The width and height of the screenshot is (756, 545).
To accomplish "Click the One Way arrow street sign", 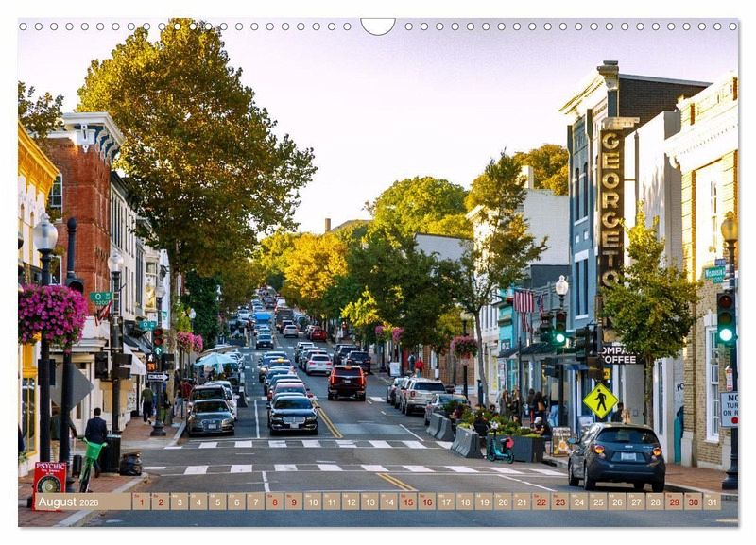I will pos(157,376).
